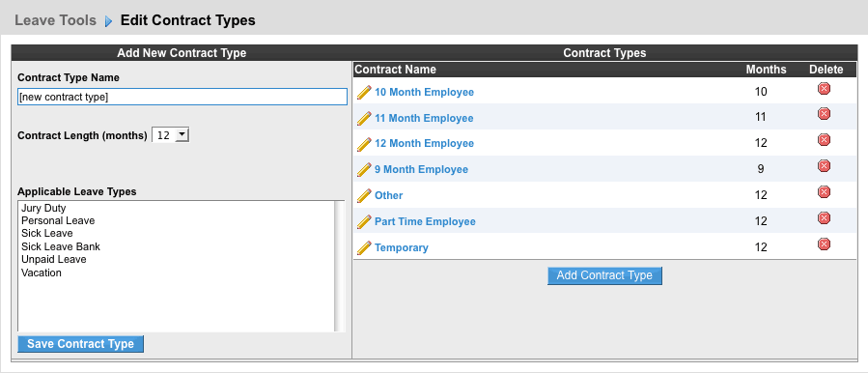Viewport: 868px width, 373px height.
Task: Click the Delete column header
Action: (x=826, y=70)
